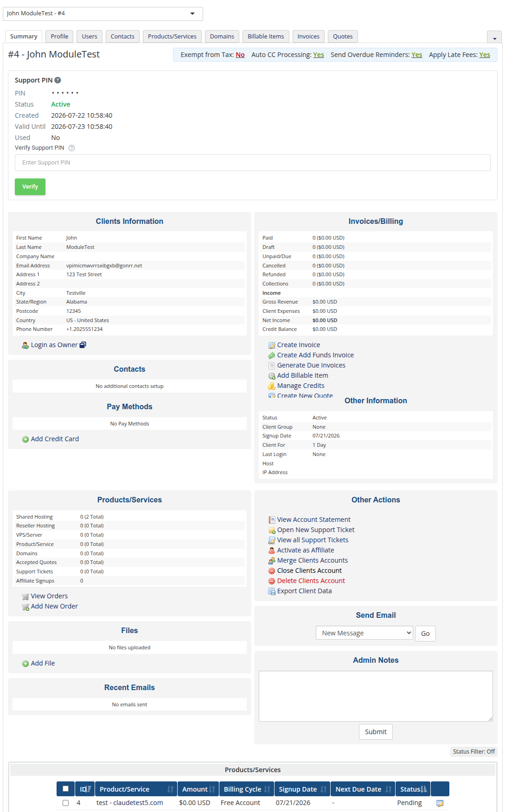This screenshot has width=505, height=812.
Task: Go to the Contacts tab
Action: 122,37
